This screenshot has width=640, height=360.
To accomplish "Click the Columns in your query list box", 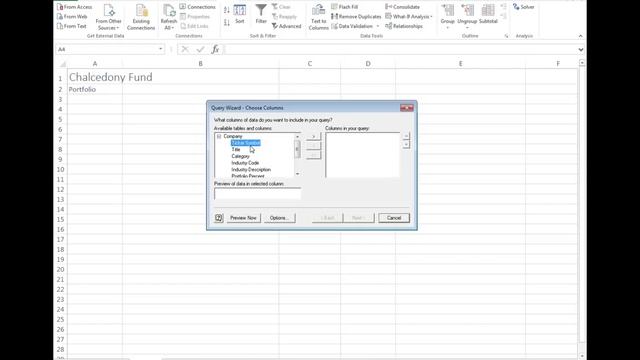I will (x=362, y=155).
